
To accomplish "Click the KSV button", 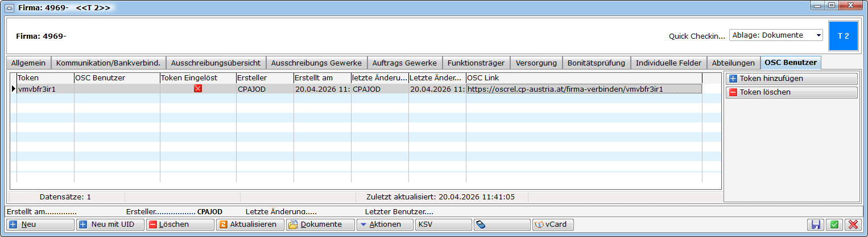I will coord(443,224).
